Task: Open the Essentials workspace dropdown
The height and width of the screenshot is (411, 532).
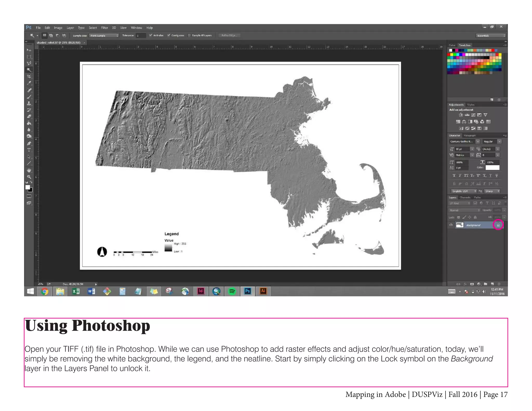Action: (491, 35)
